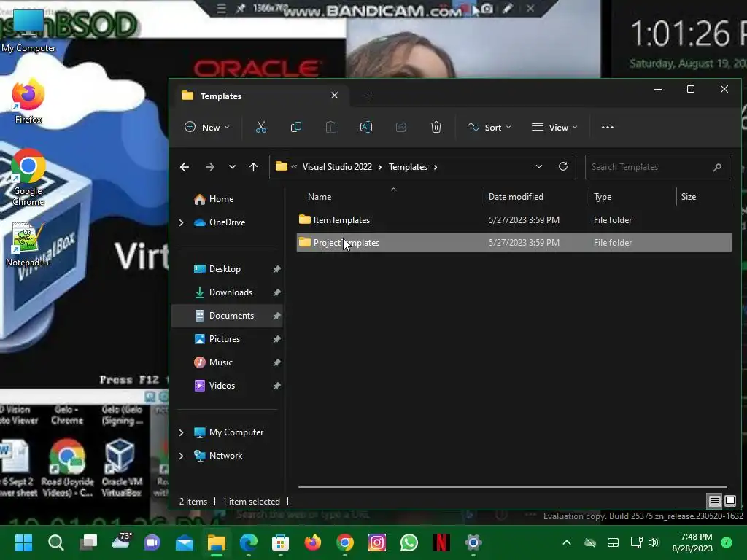Go back with the left arrow

pos(185,167)
